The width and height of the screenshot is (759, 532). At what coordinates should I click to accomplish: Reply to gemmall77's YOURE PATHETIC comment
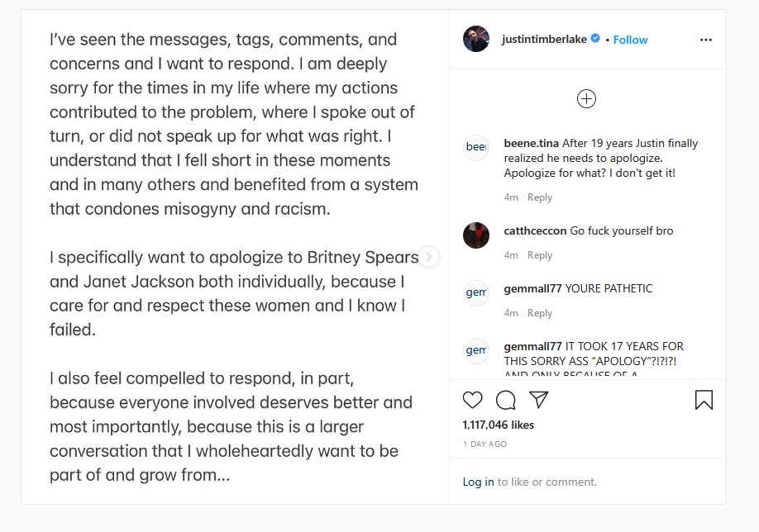click(x=540, y=313)
